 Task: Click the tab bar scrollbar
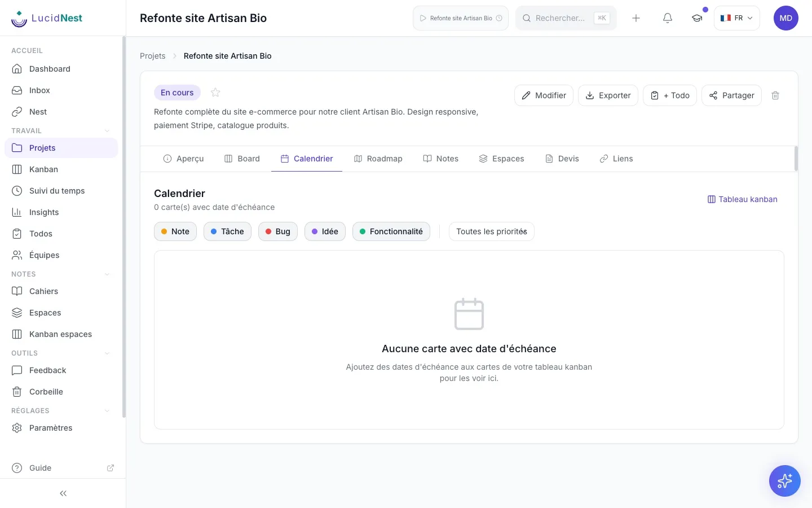pyautogui.click(x=796, y=159)
